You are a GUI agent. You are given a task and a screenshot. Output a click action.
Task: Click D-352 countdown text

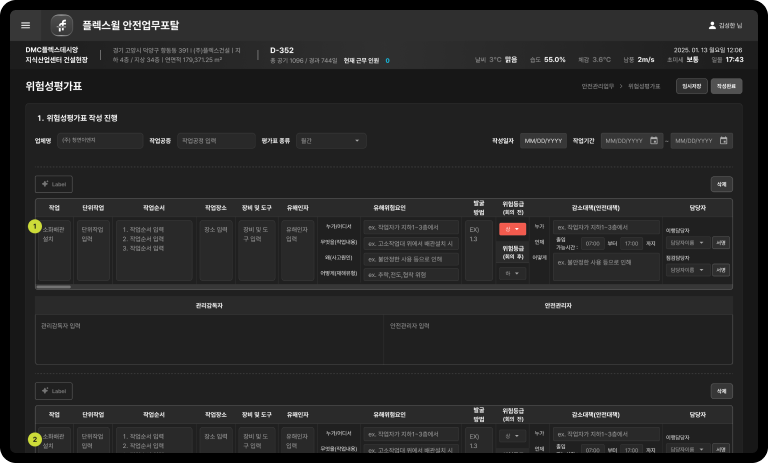tap(282, 50)
